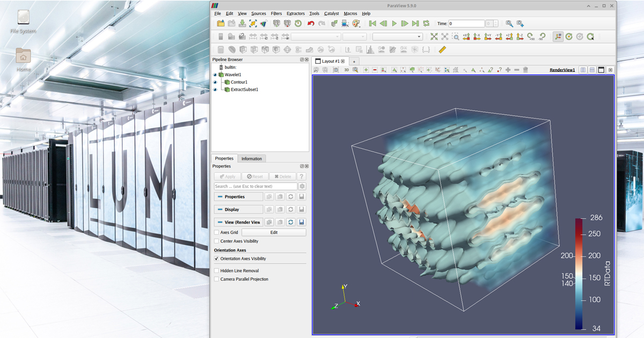
Task: Rotate the view 90 degrees clockwise
Action: point(531,36)
